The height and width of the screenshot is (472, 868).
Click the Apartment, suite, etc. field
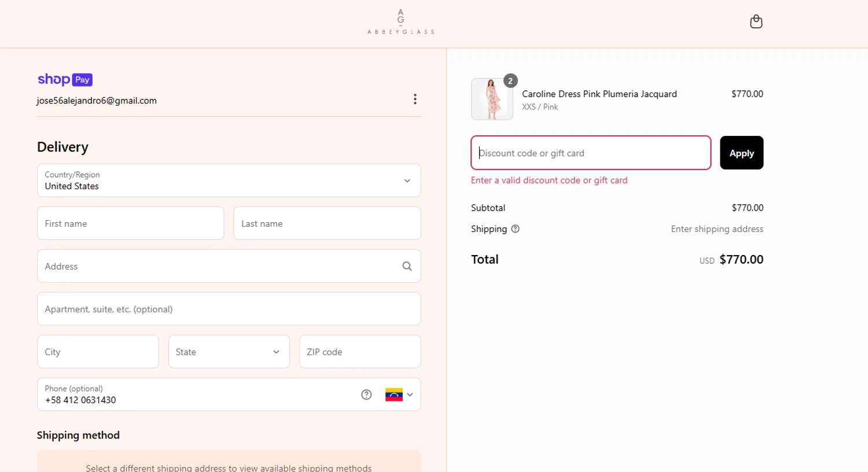229,309
